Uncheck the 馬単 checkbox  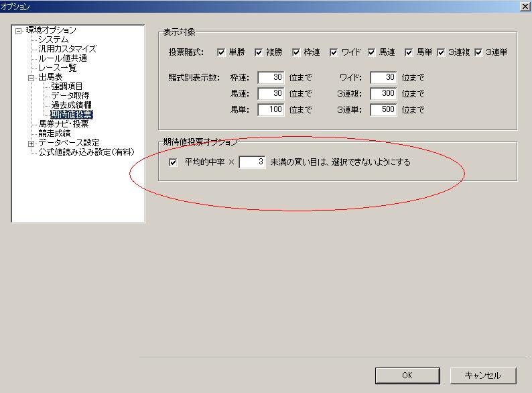pos(409,52)
